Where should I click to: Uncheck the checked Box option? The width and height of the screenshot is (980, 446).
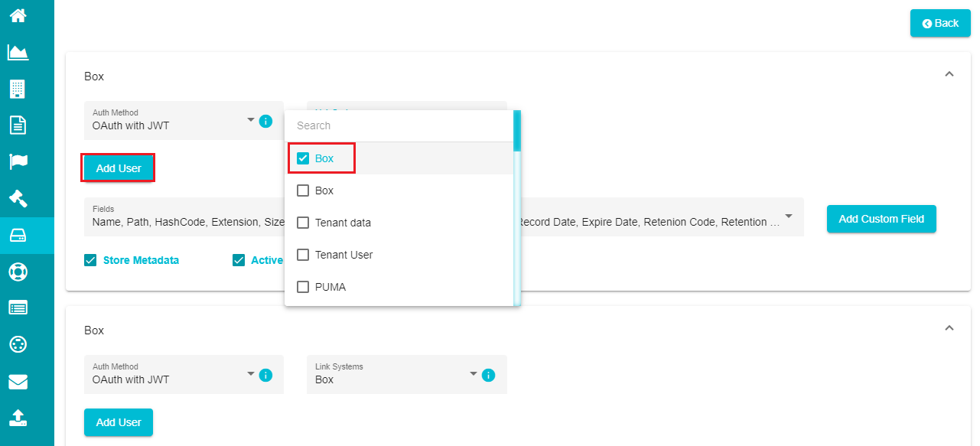click(x=303, y=158)
